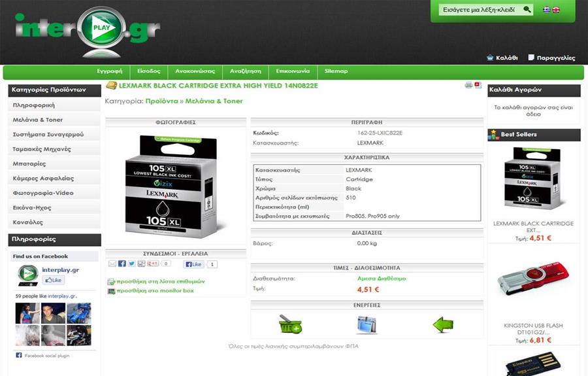The width and height of the screenshot is (588, 376).
Task: Switch language with the UK flag
Action: [556, 10]
